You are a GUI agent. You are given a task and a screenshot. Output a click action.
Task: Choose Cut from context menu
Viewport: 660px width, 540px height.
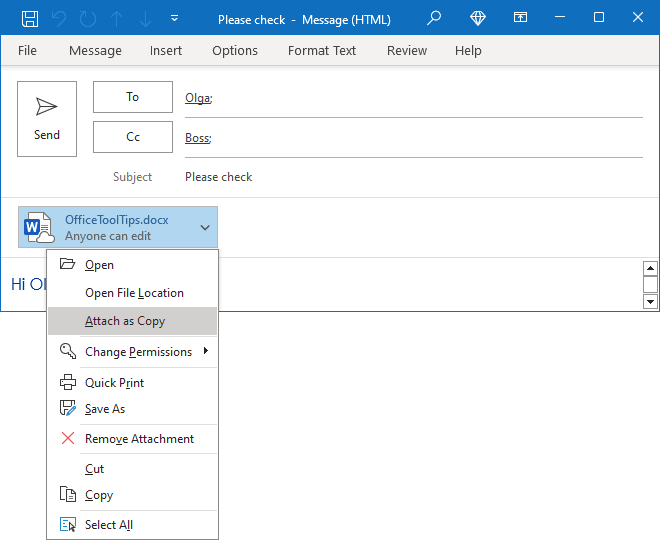[133, 468]
